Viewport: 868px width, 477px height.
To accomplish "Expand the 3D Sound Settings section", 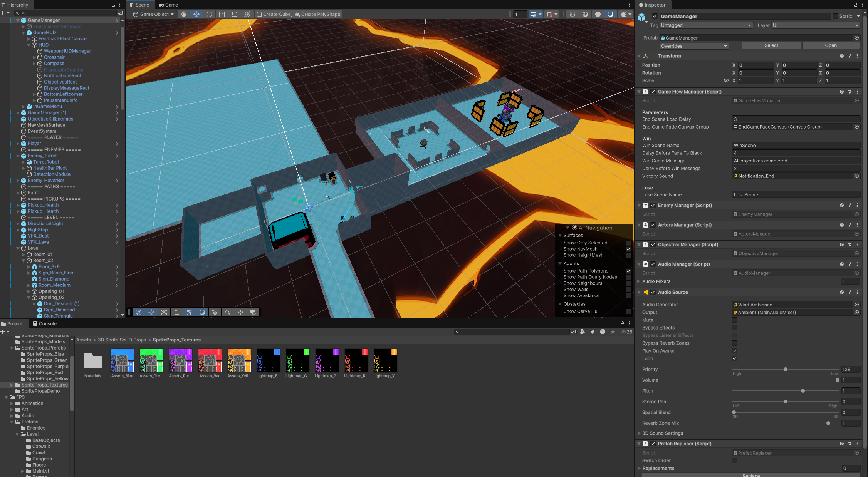I will click(x=639, y=433).
